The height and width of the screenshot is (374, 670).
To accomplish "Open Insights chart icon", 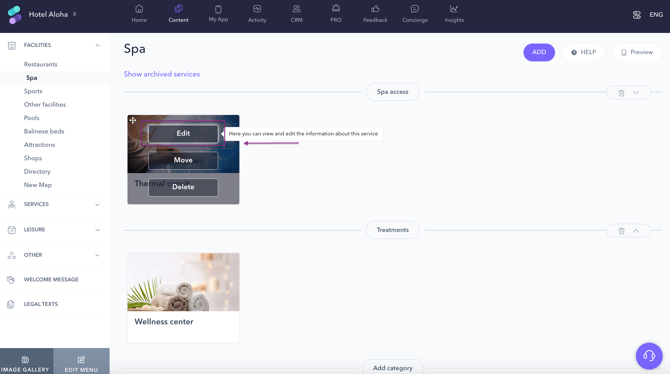I will click(454, 9).
